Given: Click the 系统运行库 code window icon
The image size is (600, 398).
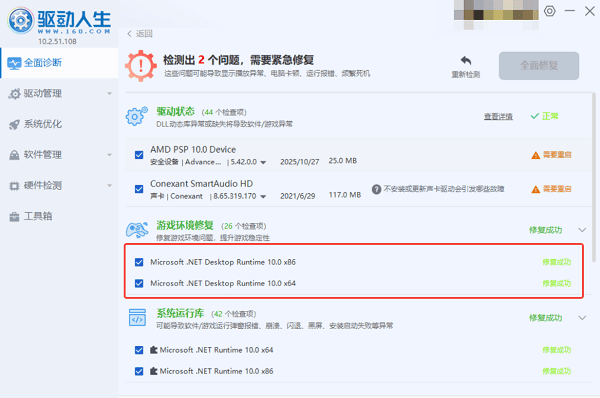Looking at the screenshot, I should 137,318.
